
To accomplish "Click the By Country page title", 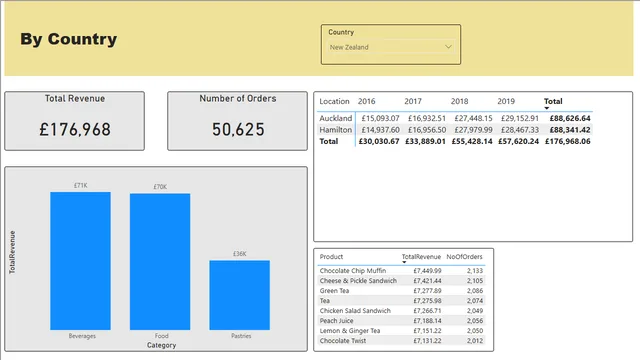I will 69,39.
